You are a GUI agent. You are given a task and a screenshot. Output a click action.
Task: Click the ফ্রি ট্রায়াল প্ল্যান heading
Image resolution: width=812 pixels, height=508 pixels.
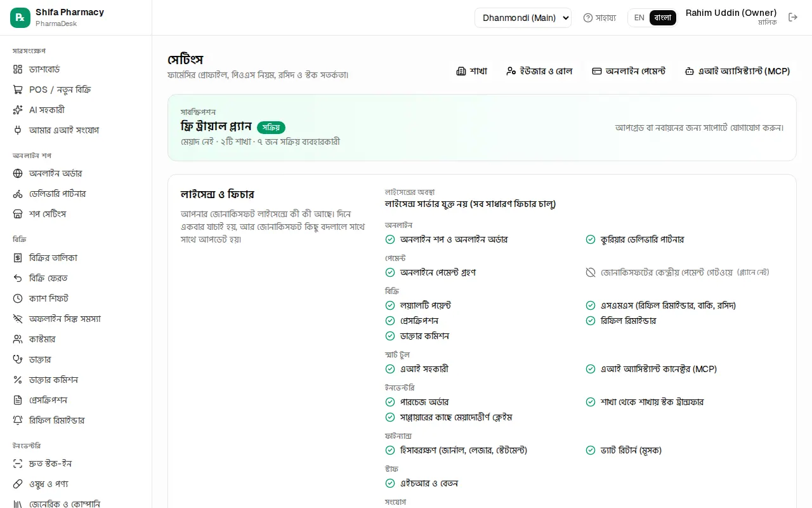[216, 126]
